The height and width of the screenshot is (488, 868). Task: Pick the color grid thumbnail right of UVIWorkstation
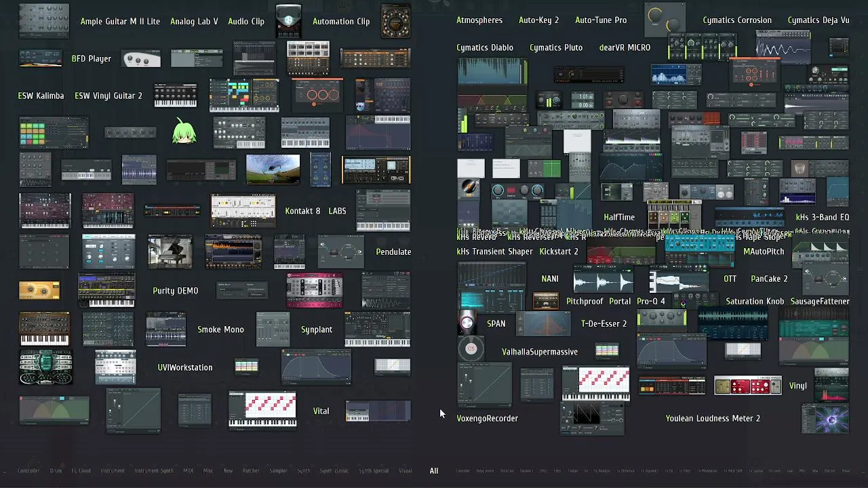pyautogui.click(x=246, y=367)
